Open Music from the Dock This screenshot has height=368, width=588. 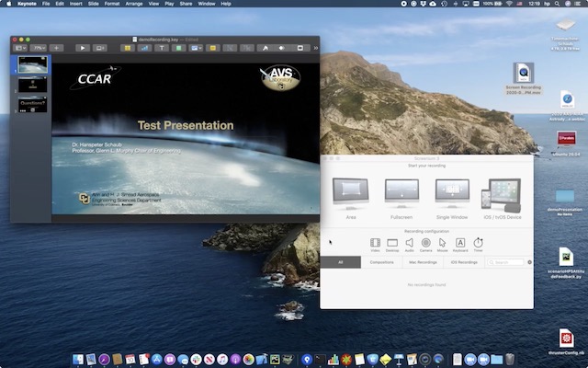pyautogui.click(x=222, y=360)
